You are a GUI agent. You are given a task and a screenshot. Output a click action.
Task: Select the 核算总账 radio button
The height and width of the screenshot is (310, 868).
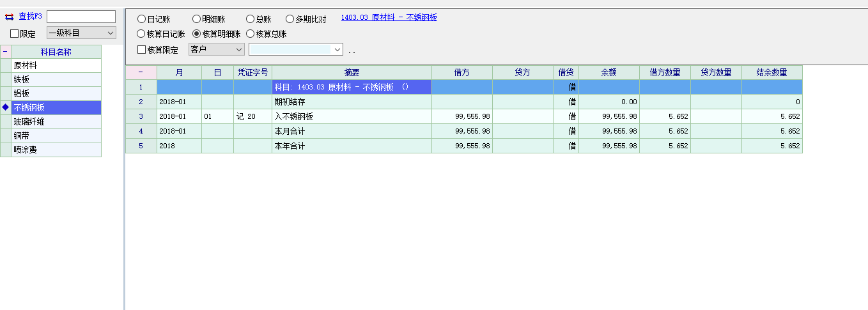(251, 34)
